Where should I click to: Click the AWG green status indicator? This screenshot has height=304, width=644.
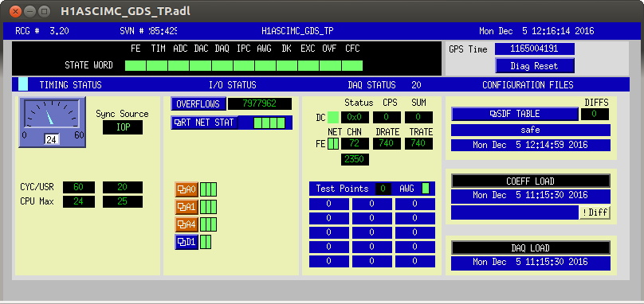[x=426, y=189]
